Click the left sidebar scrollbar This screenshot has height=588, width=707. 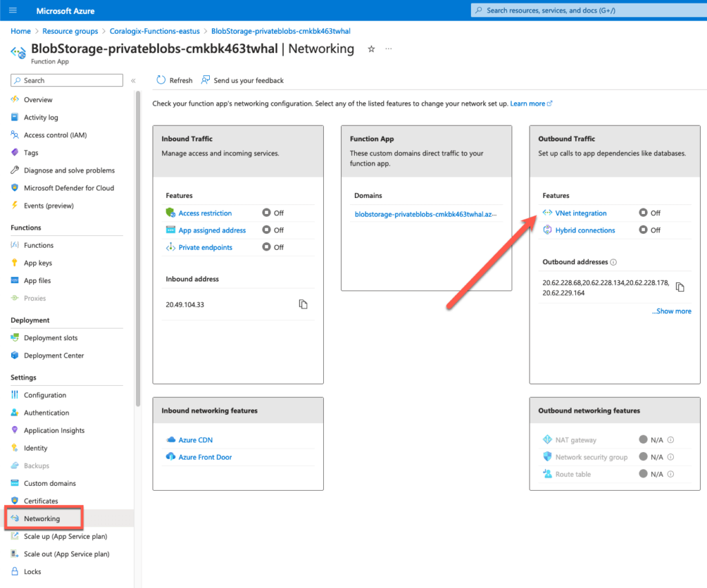138,248
